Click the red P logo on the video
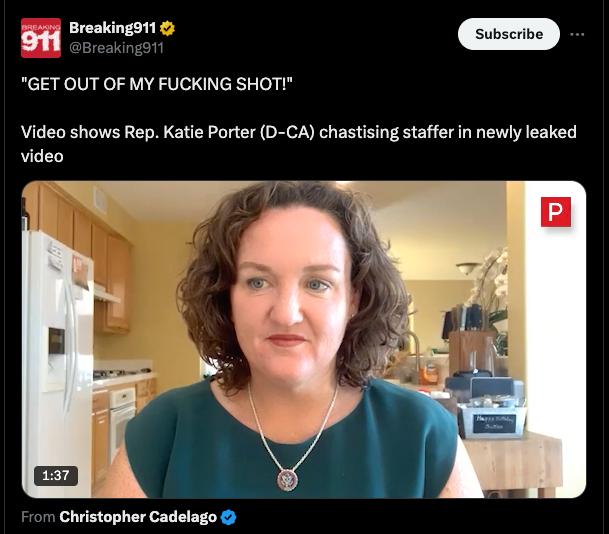Viewport: 609px width, 534px height. point(556,212)
